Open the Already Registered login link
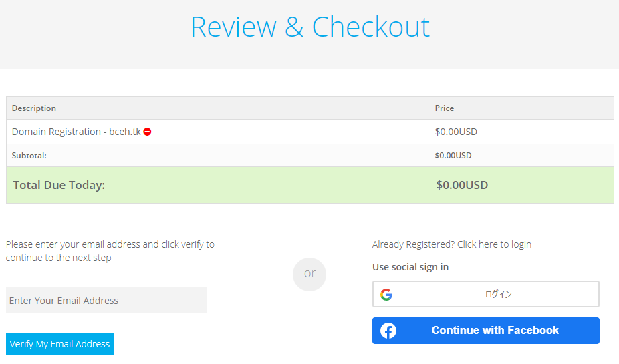 click(452, 244)
